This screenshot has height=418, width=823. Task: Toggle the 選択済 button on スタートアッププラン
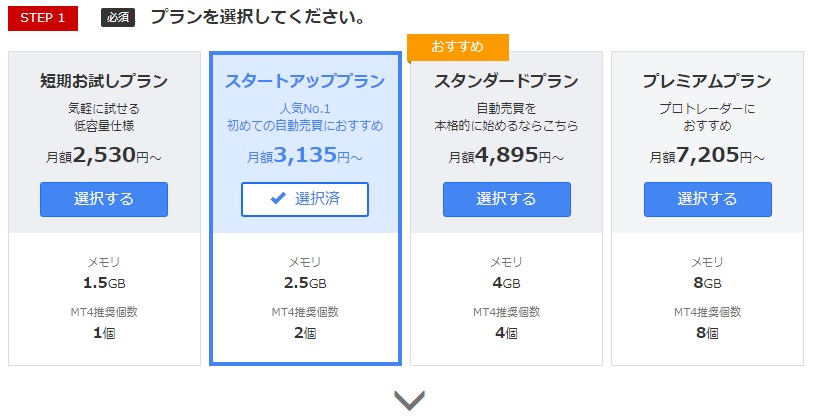[x=305, y=199]
